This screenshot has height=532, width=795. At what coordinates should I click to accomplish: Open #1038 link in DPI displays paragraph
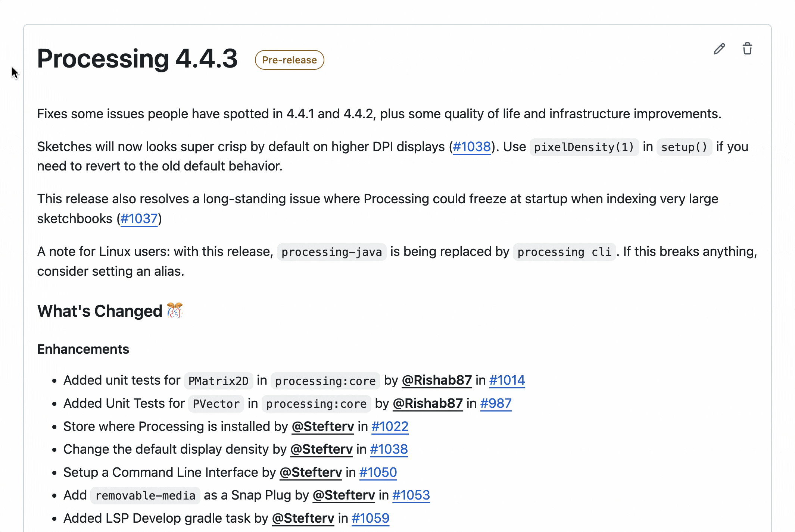click(x=472, y=147)
